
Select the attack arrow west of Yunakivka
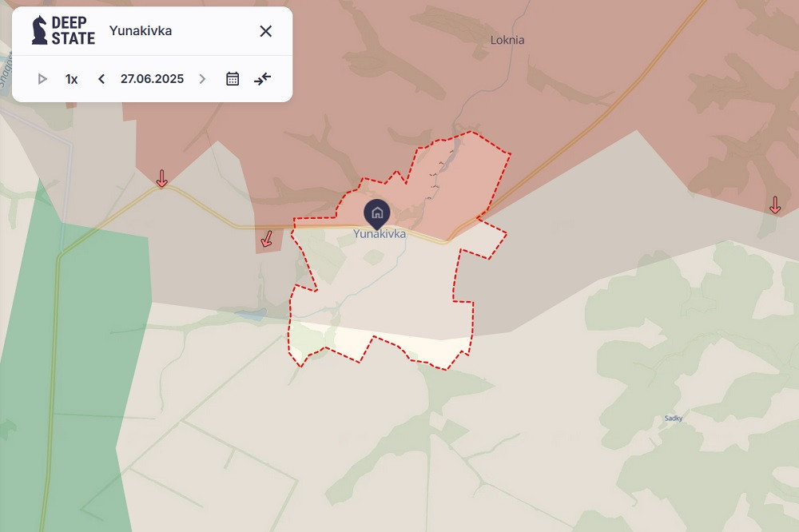(268, 238)
